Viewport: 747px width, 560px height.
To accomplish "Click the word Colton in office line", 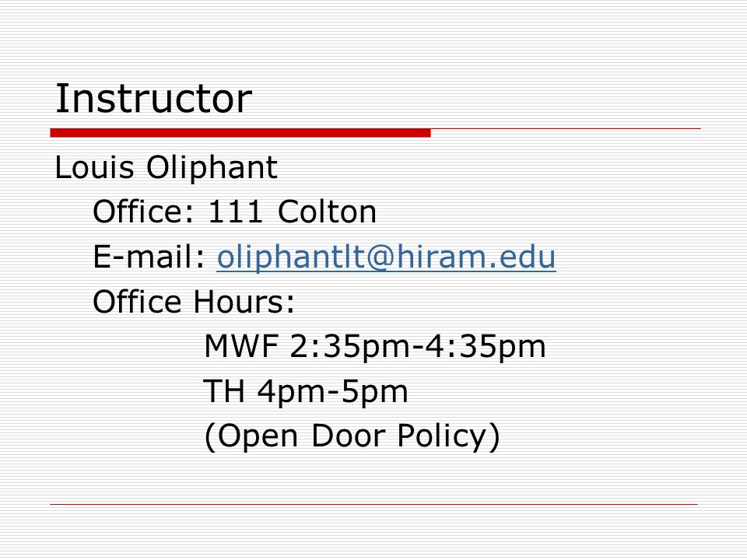I will (327, 212).
